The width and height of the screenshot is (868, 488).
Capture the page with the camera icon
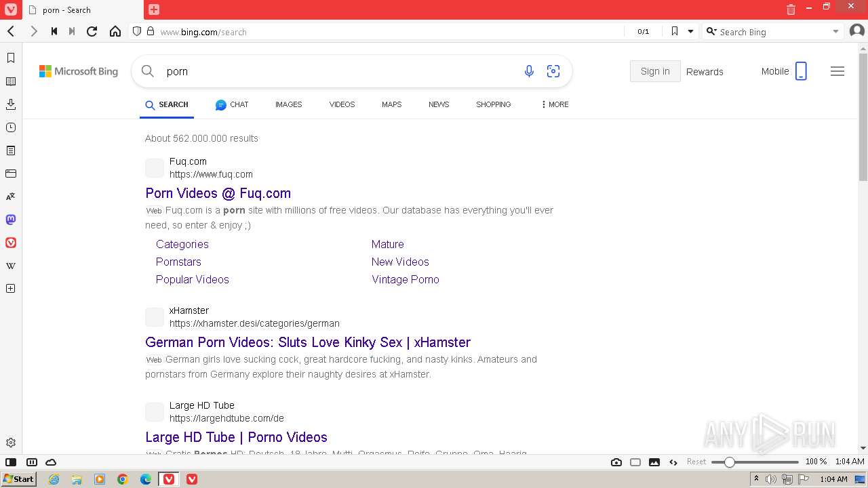(616, 462)
